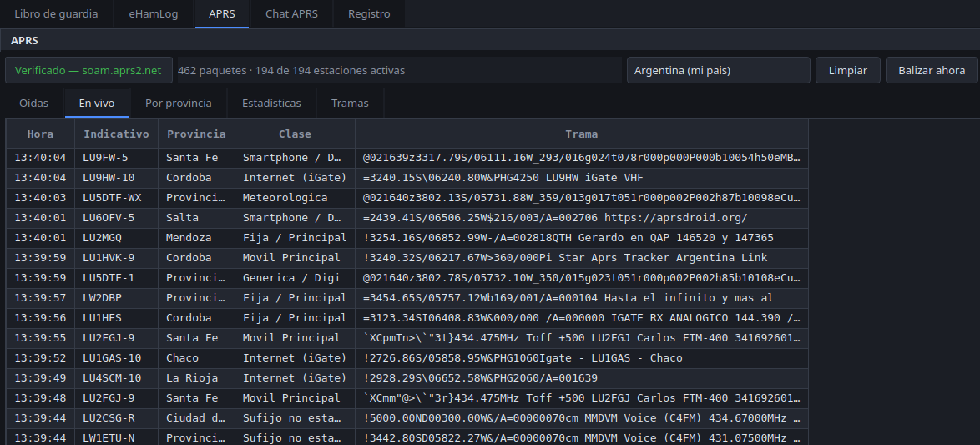Image resolution: width=980 pixels, height=445 pixels.
Task: Click the La Rioja province cell
Action: (x=196, y=377)
